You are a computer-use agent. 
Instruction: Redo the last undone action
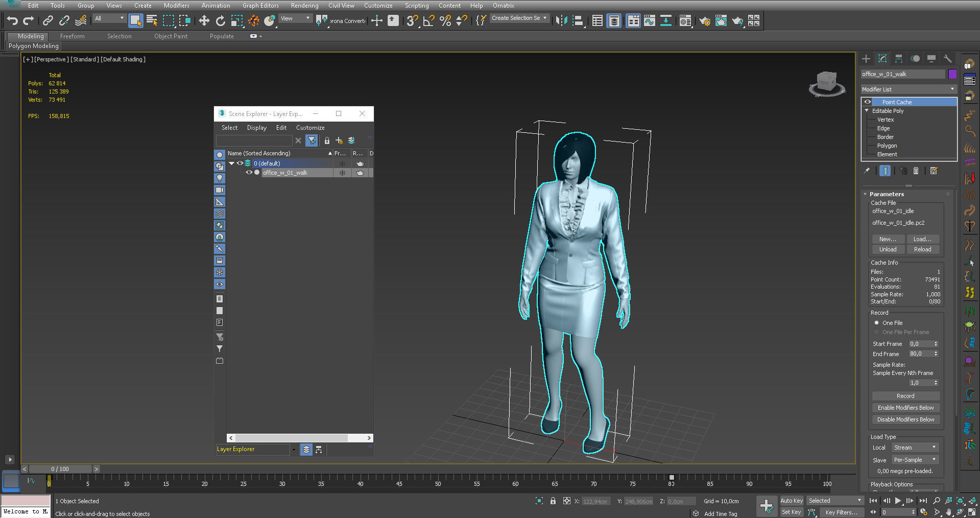point(29,20)
